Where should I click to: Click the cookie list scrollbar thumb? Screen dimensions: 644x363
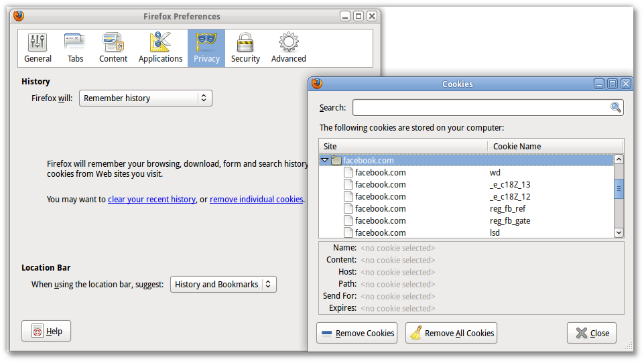click(x=619, y=189)
